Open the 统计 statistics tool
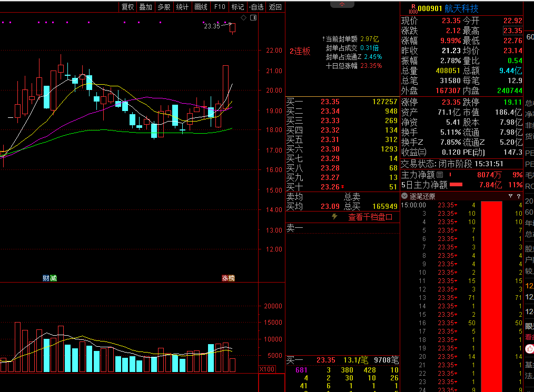This screenshot has height=392, width=534. coord(182,7)
